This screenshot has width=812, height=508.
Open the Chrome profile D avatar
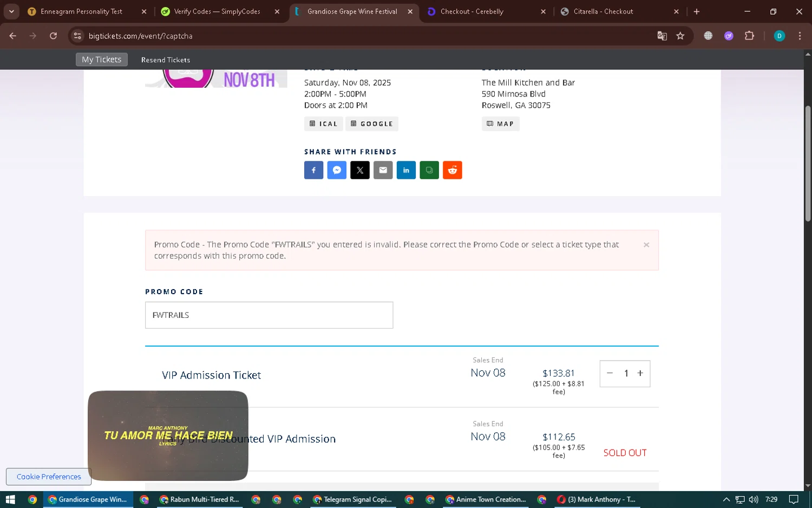coord(780,36)
